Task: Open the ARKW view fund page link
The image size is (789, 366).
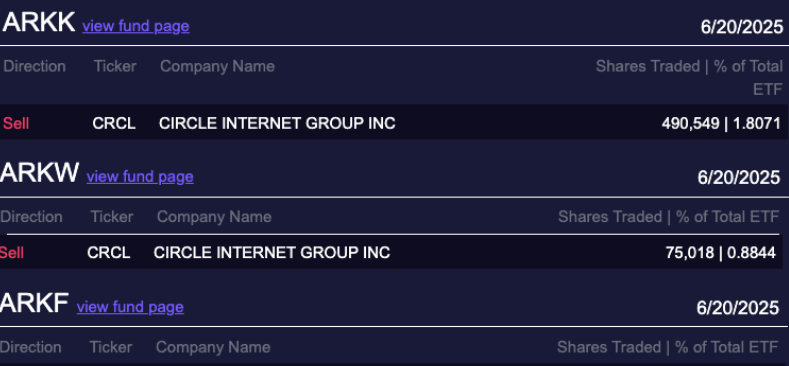Action: [140, 177]
